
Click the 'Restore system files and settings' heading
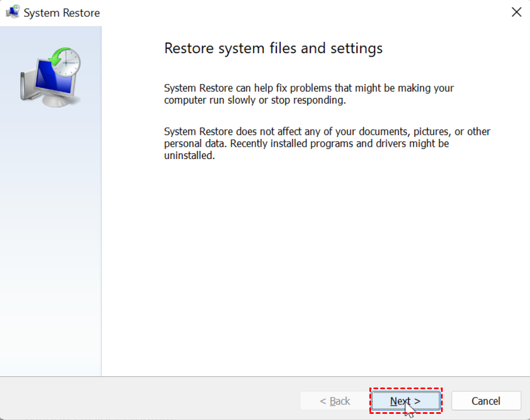(x=273, y=48)
